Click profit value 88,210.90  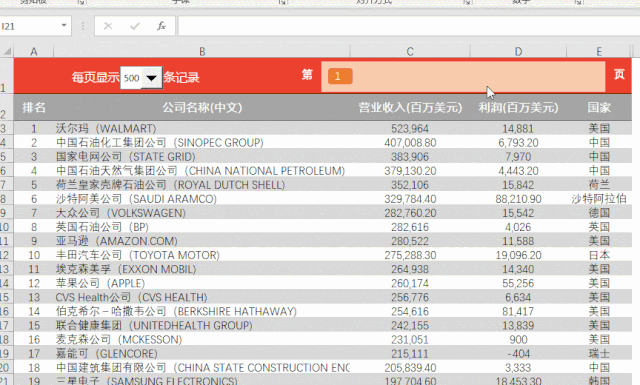pos(518,199)
